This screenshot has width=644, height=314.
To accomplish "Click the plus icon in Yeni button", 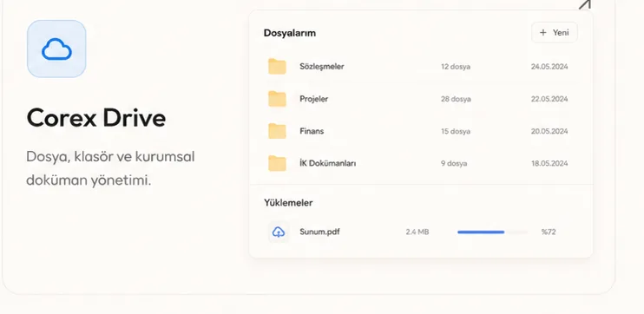I will (543, 32).
